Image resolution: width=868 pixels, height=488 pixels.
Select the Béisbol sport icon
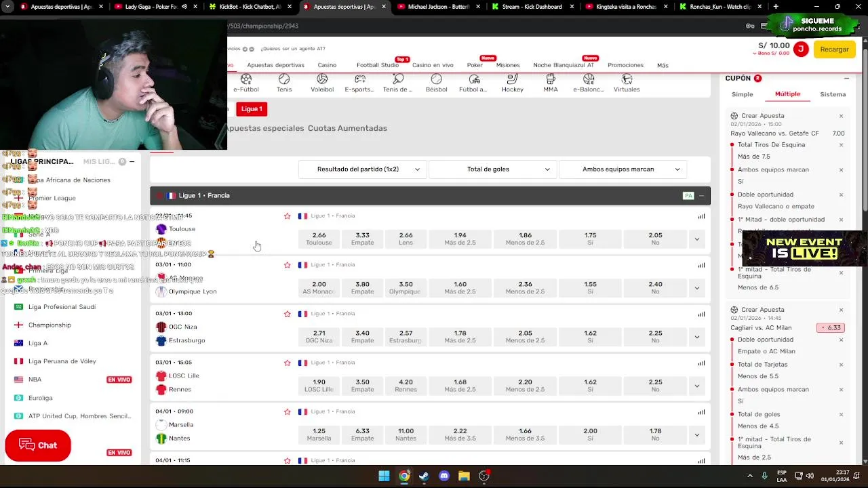[x=436, y=83]
